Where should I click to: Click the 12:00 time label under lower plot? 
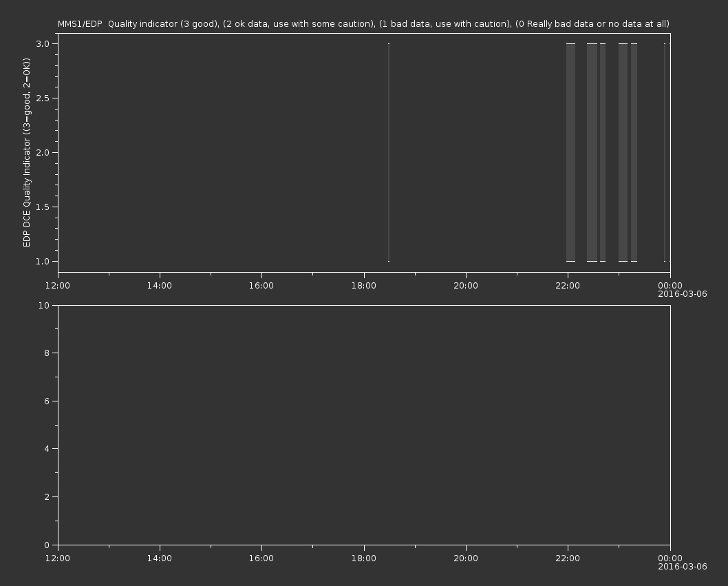point(58,558)
